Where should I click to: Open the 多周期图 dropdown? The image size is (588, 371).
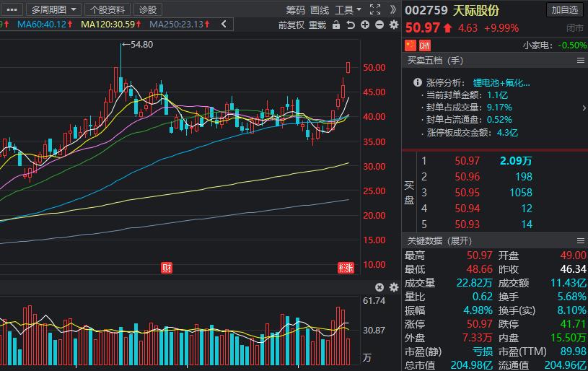coord(53,10)
